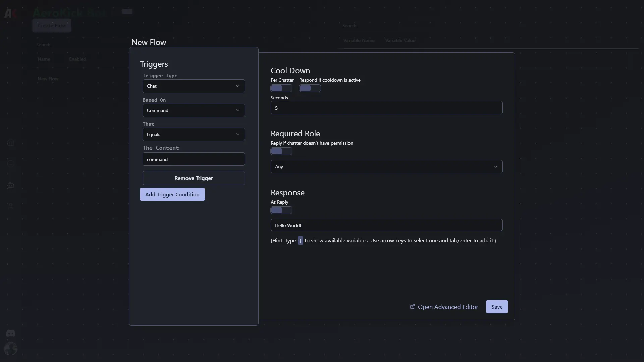Click the Save button
This screenshot has height=362, width=644.
coord(497,307)
